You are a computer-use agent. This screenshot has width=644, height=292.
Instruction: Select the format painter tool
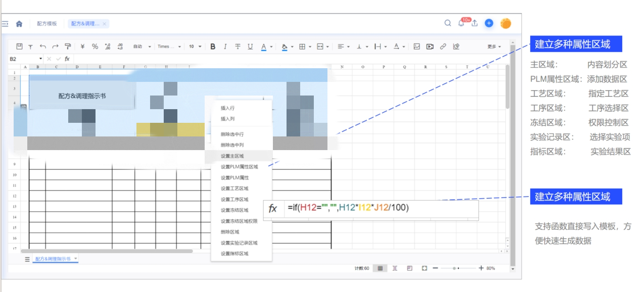point(68,46)
